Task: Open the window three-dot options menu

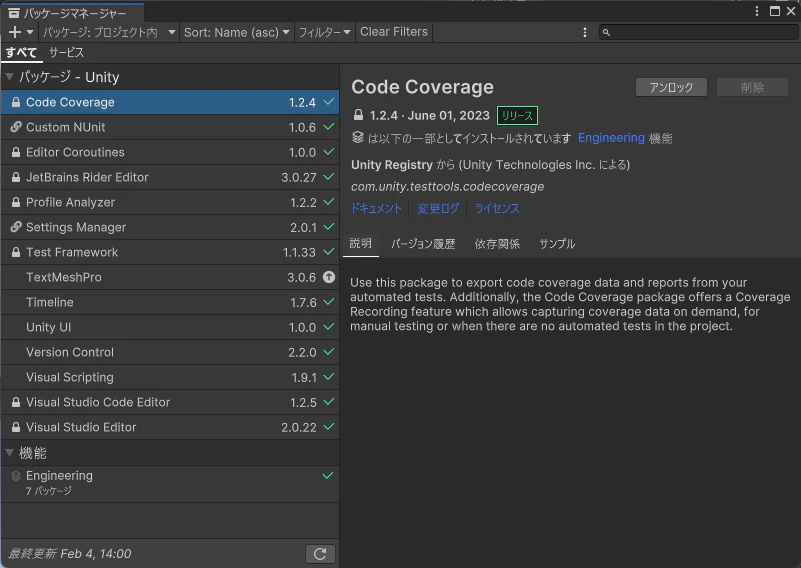Action: click(757, 11)
